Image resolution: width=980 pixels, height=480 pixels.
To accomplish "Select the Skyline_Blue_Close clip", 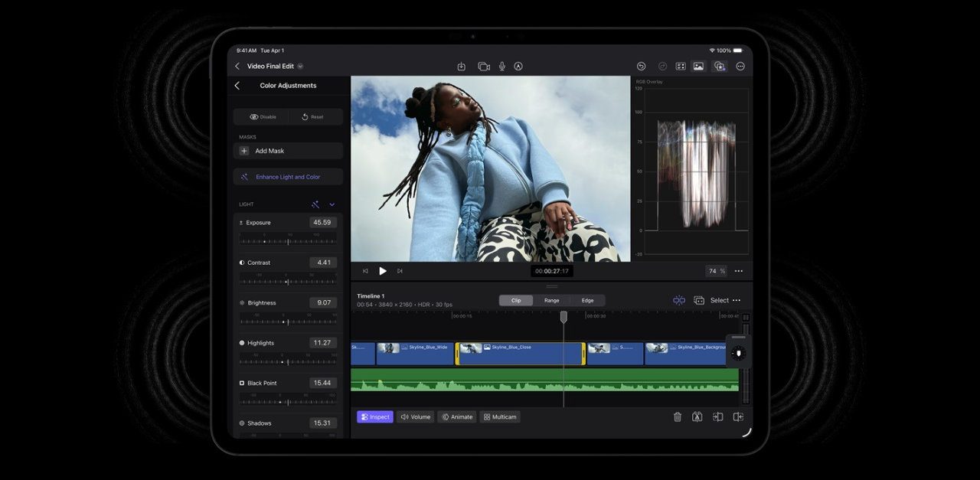I will (x=521, y=353).
